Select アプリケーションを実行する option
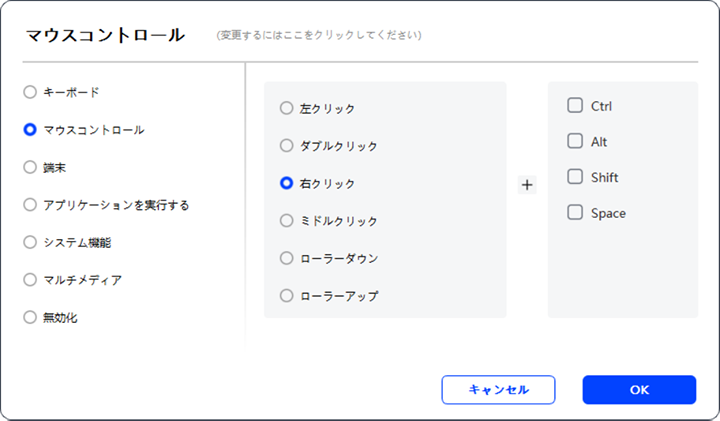 pos(30,205)
